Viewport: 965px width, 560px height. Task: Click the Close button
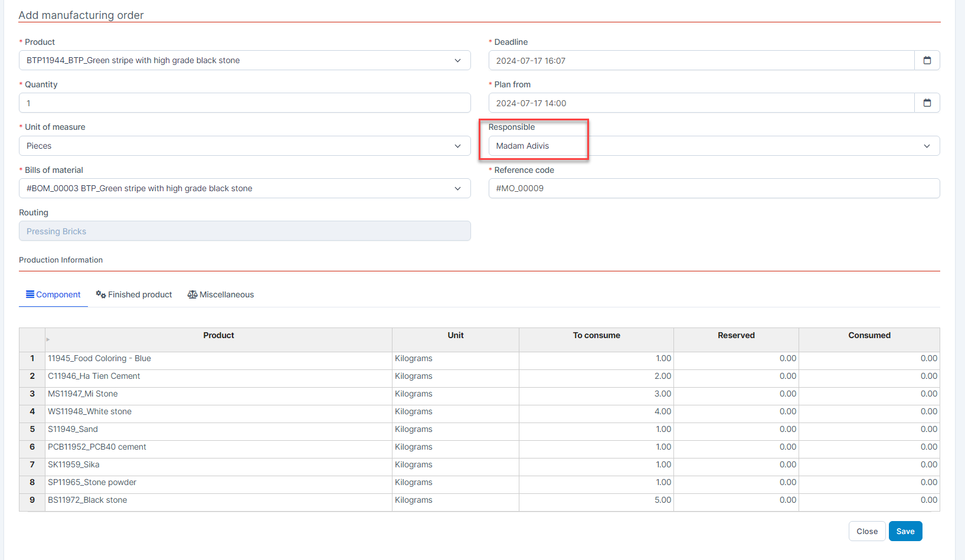coord(866,531)
